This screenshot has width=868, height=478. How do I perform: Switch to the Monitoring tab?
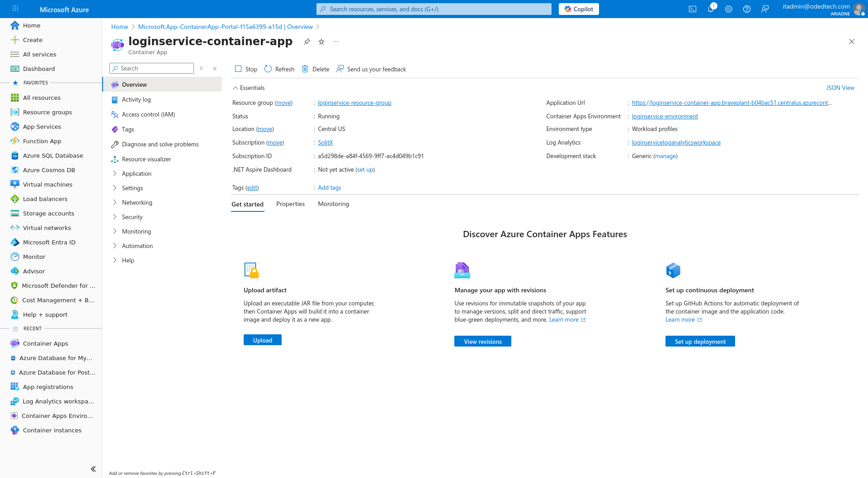(x=333, y=204)
